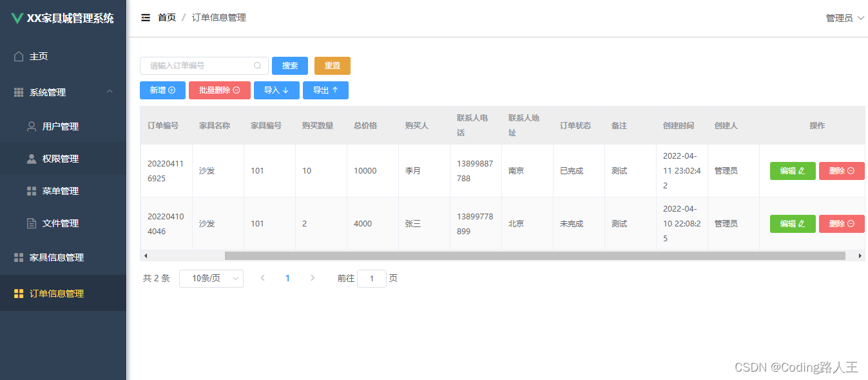Click the sidebar collapse hamburger icon
The image size is (868, 380).
coord(146,18)
